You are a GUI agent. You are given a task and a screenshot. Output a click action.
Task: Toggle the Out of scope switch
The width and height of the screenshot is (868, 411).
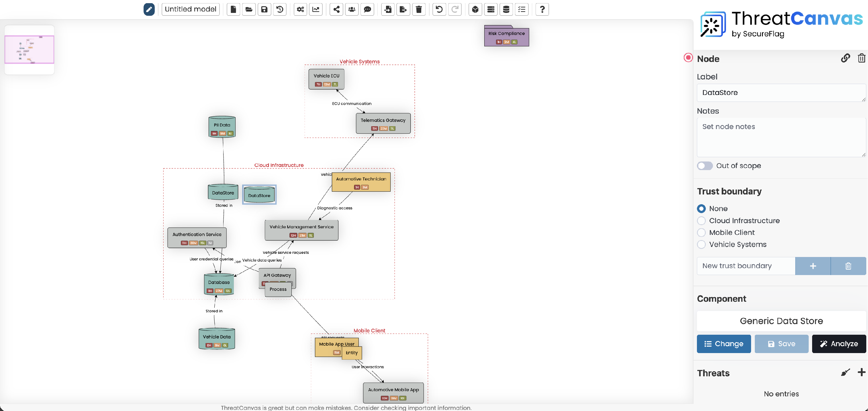point(705,165)
